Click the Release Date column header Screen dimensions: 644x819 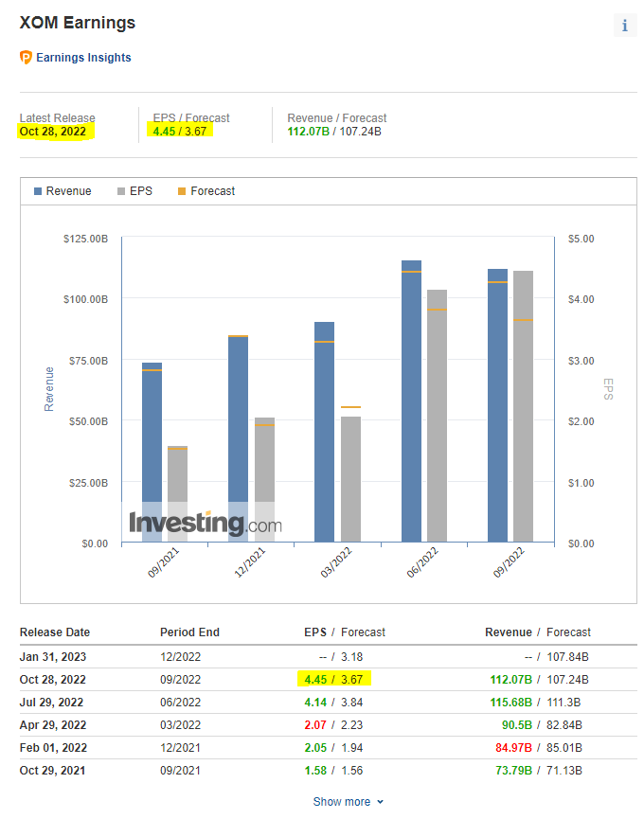click(55, 632)
